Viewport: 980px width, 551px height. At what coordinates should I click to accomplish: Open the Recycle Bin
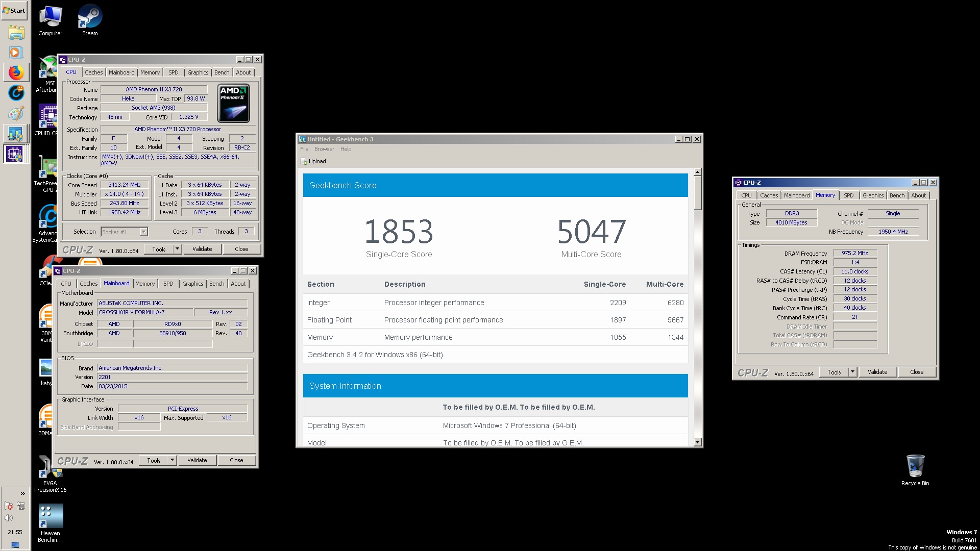click(x=915, y=470)
